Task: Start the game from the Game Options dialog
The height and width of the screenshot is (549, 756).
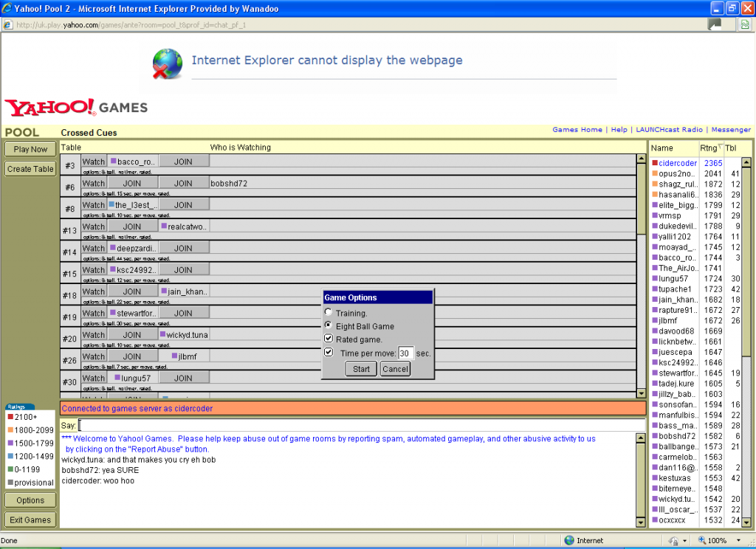Action: tap(361, 369)
